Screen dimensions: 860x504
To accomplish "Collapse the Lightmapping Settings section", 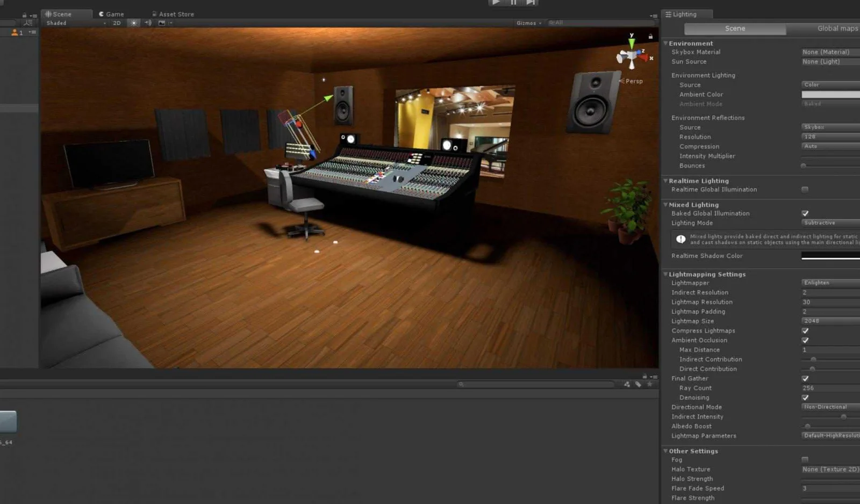I will [x=665, y=274].
